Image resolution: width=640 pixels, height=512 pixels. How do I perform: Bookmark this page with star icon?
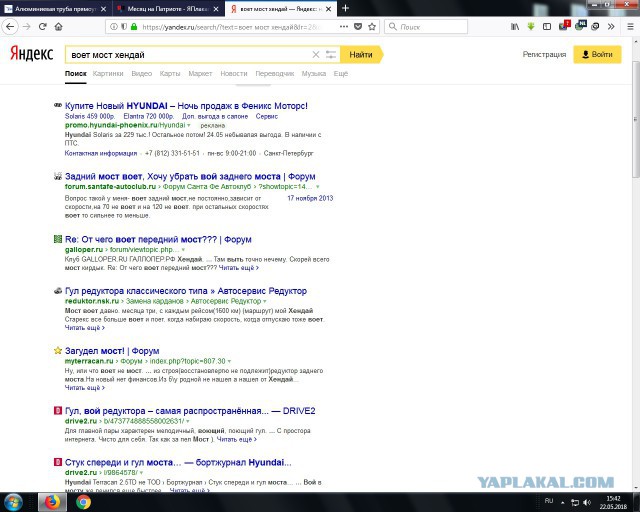(x=372, y=27)
